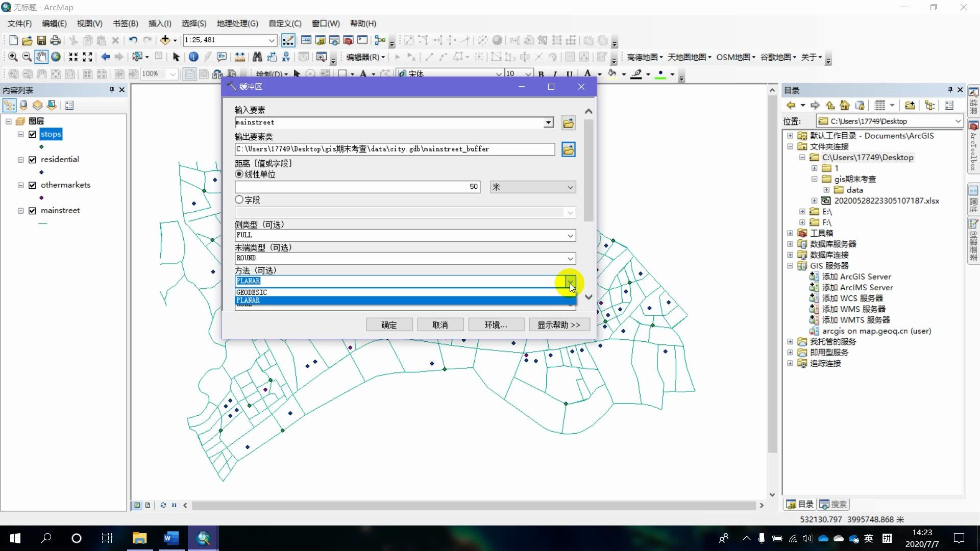
Task: Click browse folder icon for input features
Action: [x=568, y=123]
